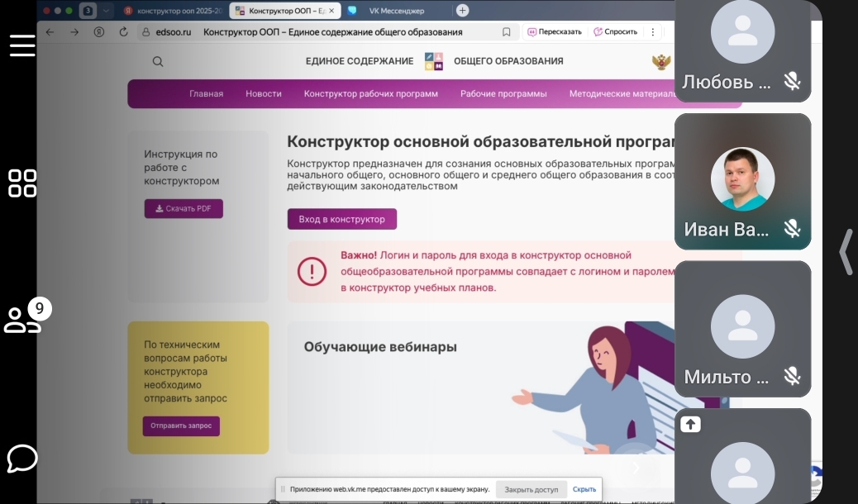Open the call chat bubble icon
Screen dimensions: 858x504
[x=22, y=458]
